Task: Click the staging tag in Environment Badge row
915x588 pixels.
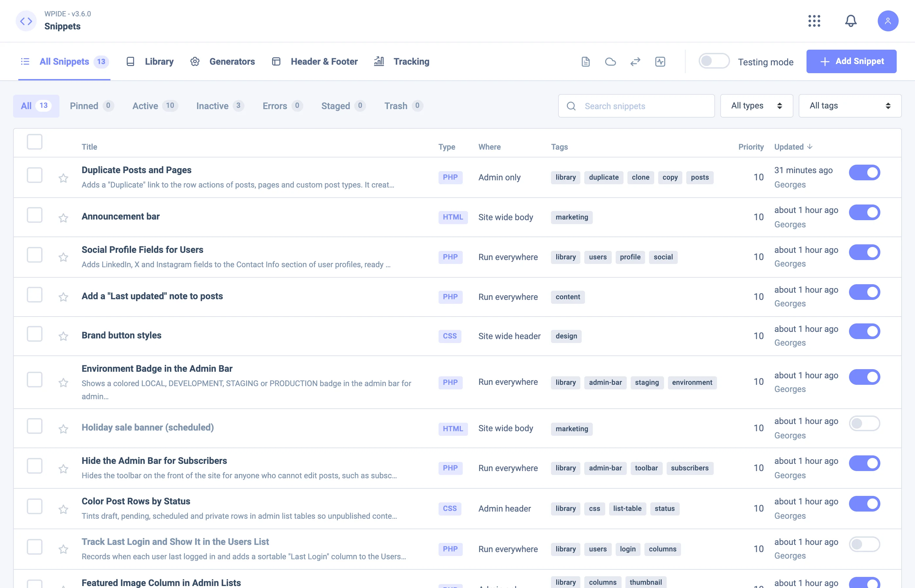Action: click(x=646, y=383)
